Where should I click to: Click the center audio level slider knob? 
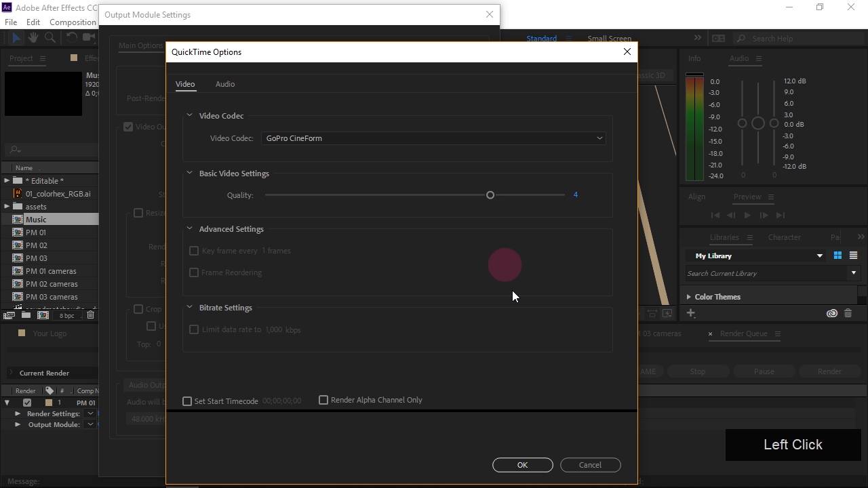(758, 123)
